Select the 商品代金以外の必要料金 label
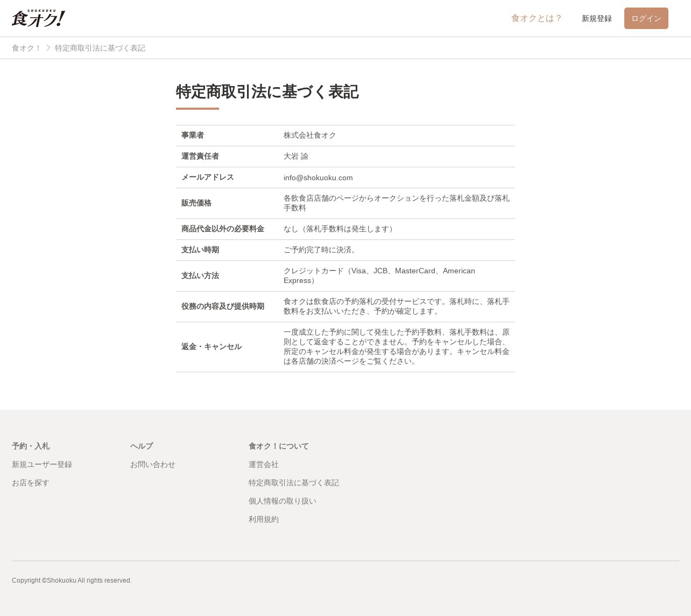The height and width of the screenshot is (616, 691). [x=223, y=229]
